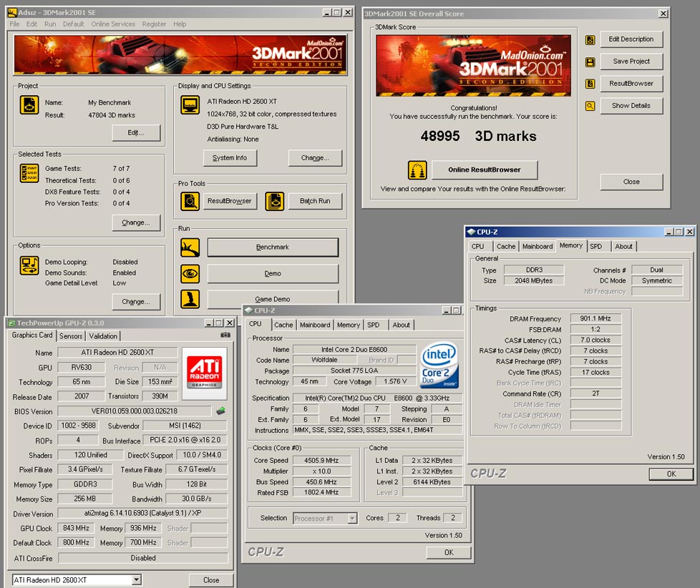Image resolution: width=700 pixels, height=588 pixels.
Task: Click Change... under Selected Tests
Action: (136, 222)
